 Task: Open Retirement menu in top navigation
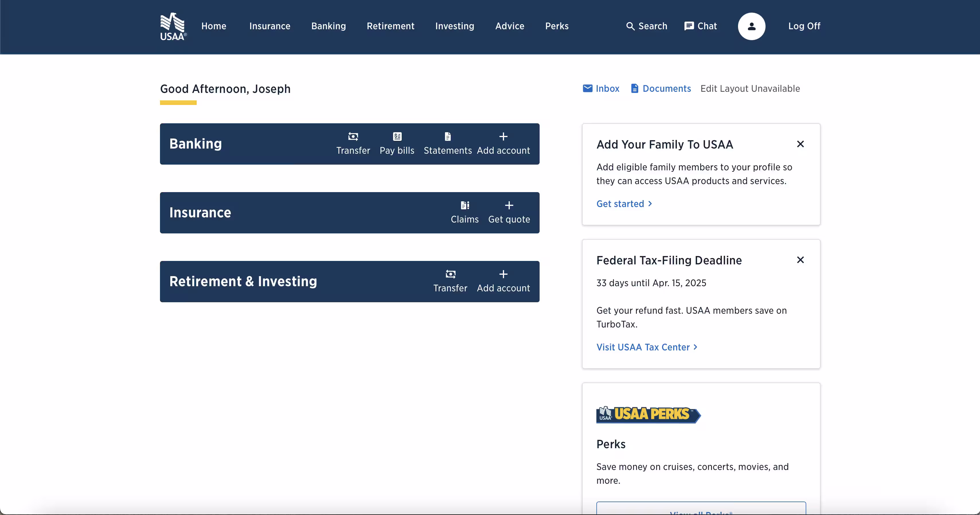point(390,26)
